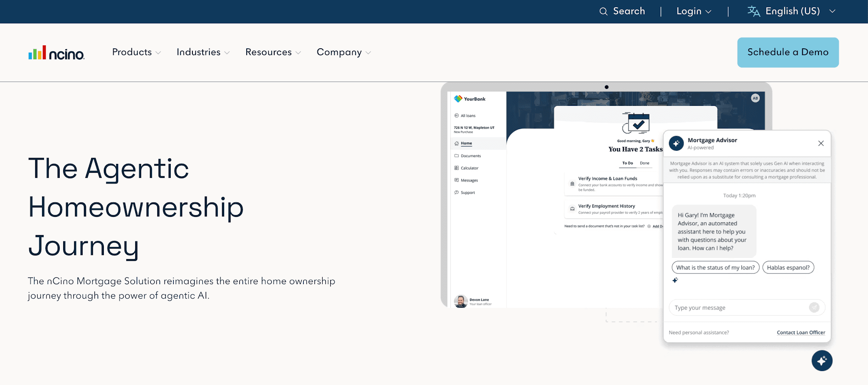Open the Resources menu
This screenshot has width=868, height=385.
pyautogui.click(x=273, y=52)
